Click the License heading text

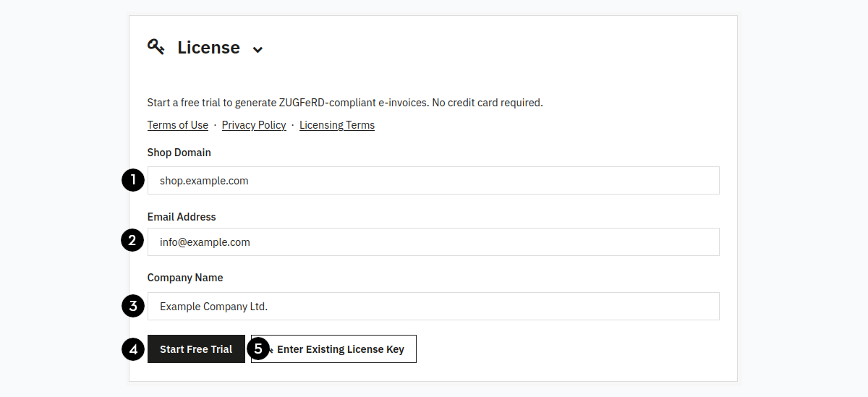pyautogui.click(x=208, y=48)
